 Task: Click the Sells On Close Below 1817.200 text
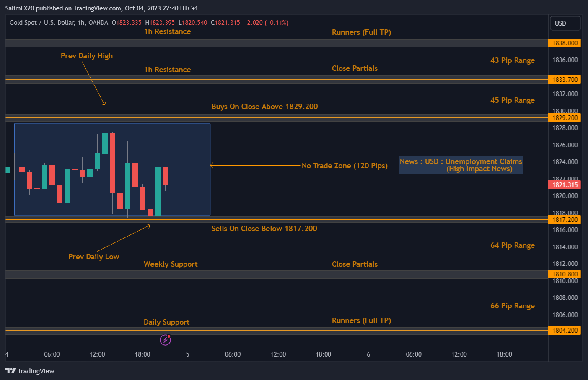(264, 229)
